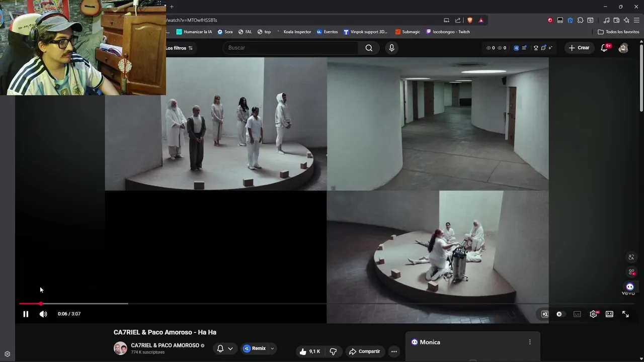
Task: Mute the video volume speaker icon
Action: pyautogui.click(x=43, y=314)
